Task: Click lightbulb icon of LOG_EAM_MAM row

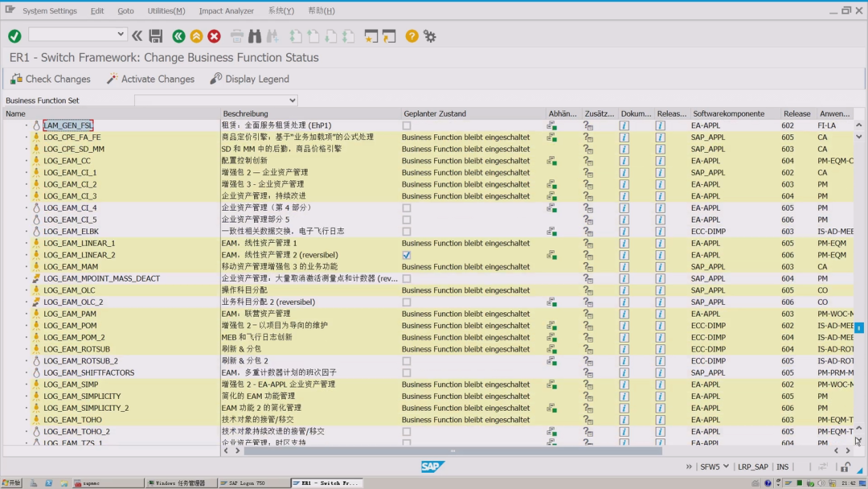Action: (36, 266)
